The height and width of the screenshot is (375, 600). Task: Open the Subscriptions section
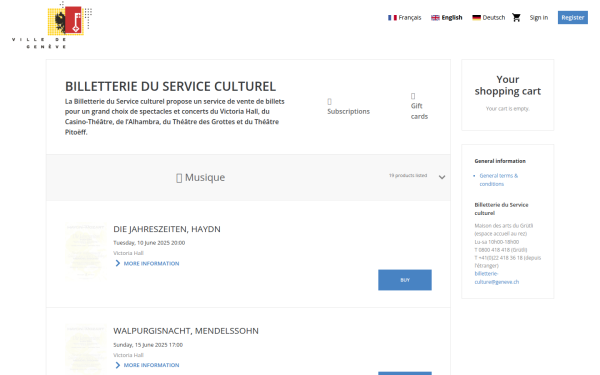tap(348, 111)
